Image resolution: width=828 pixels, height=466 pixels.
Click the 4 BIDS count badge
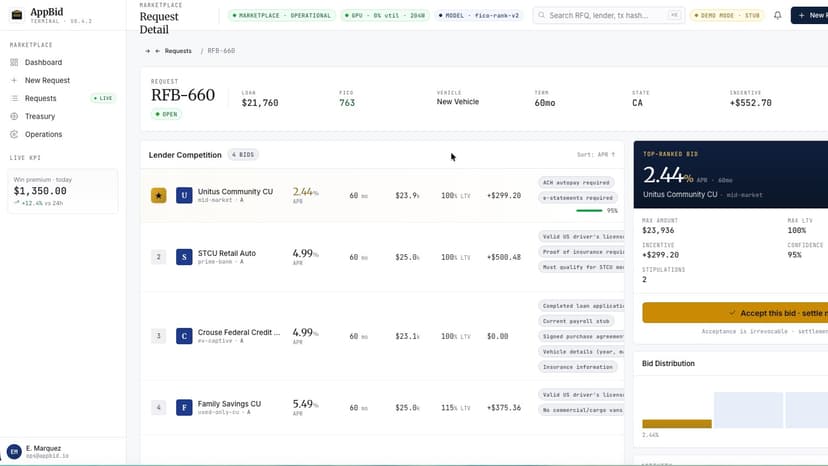(x=243, y=155)
